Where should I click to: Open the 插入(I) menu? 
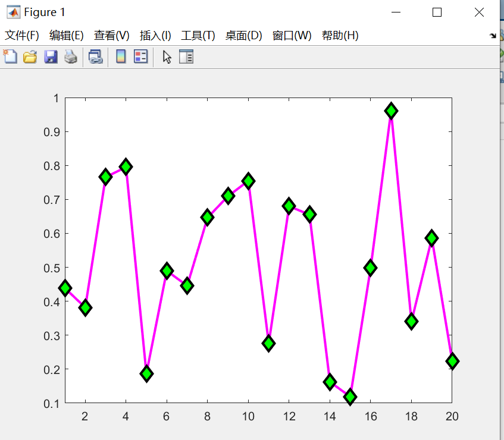(154, 36)
